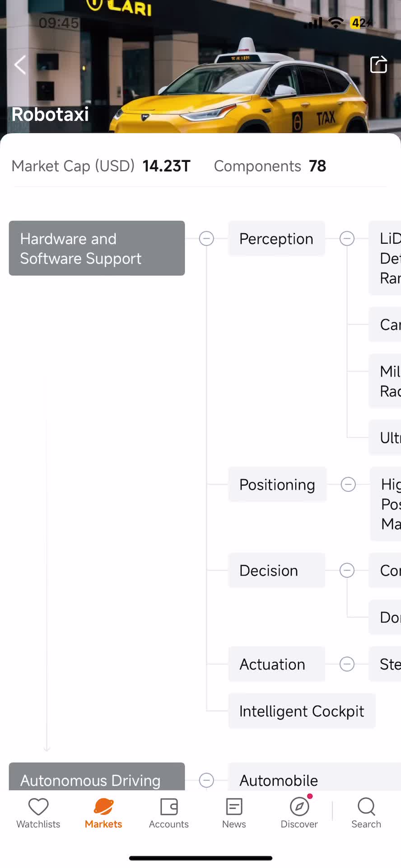Open the share icon in header
Viewport: 401px width, 868px height.
coord(378,64)
